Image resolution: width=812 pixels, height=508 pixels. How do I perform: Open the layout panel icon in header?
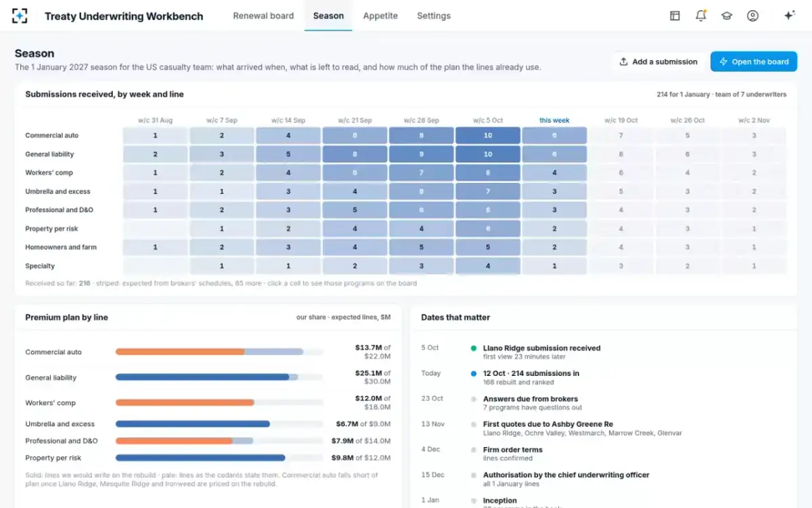coord(675,16)
